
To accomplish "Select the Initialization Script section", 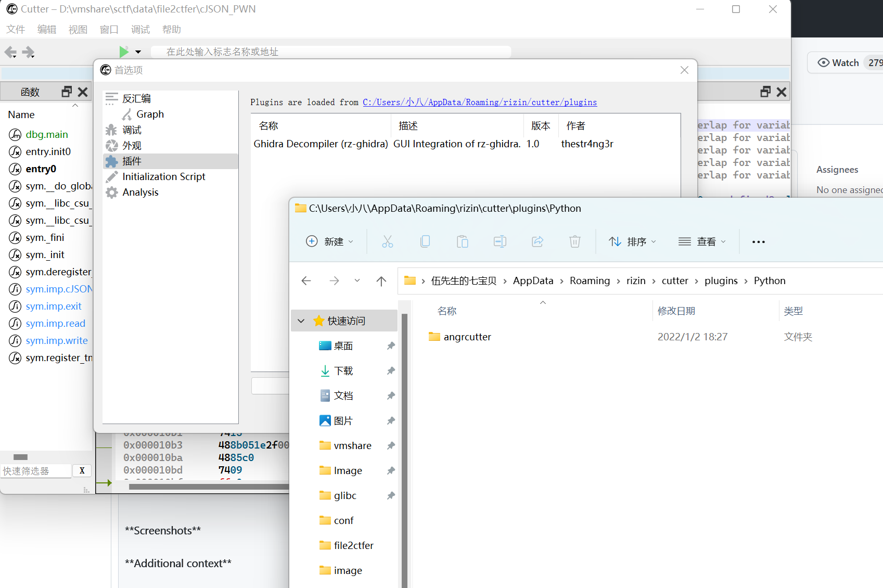I will tap(163, 176).
